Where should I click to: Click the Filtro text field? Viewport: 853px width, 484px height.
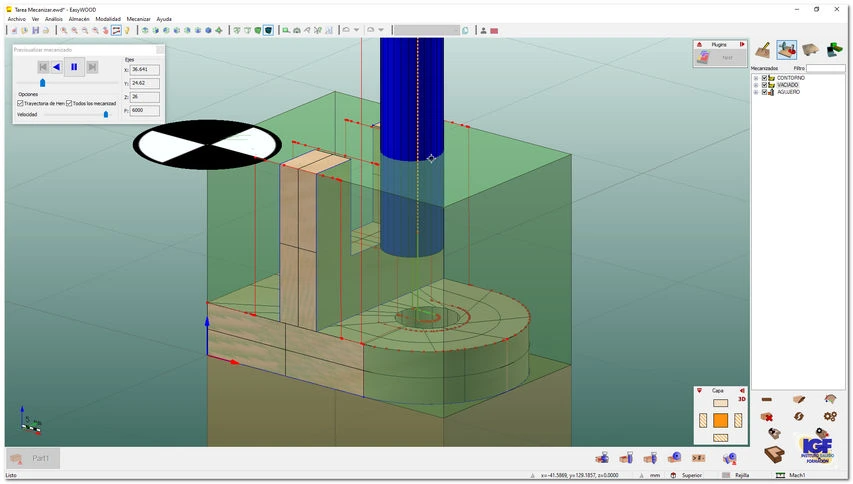825,68
